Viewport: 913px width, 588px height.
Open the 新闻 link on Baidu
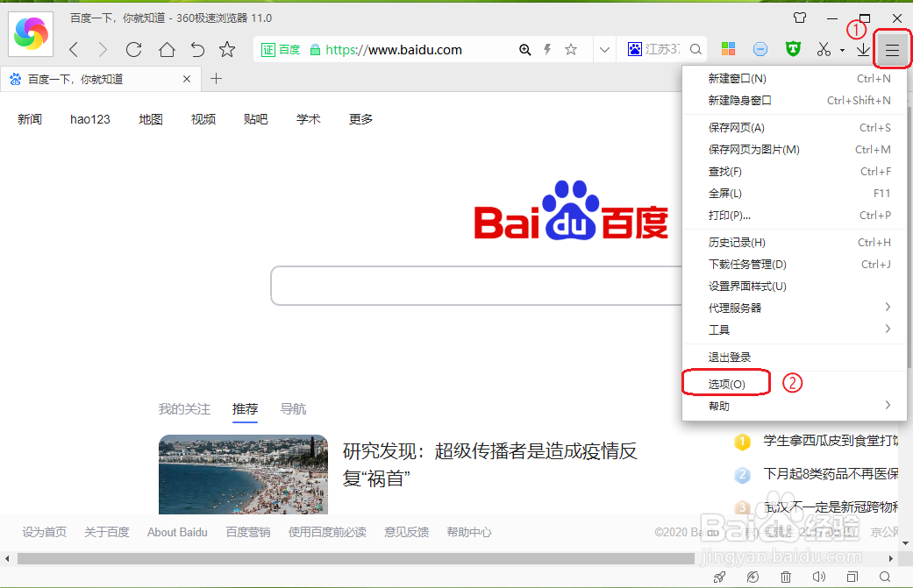(30, 119)
